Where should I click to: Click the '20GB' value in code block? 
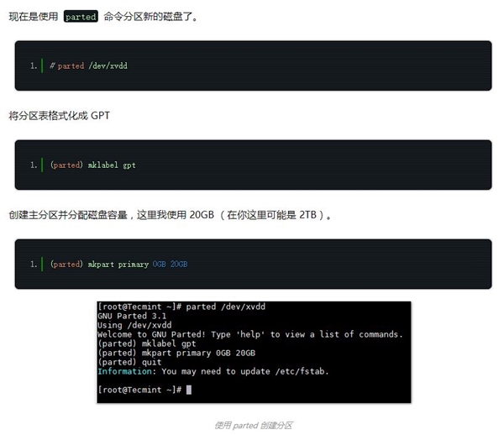tap(179, 264)
